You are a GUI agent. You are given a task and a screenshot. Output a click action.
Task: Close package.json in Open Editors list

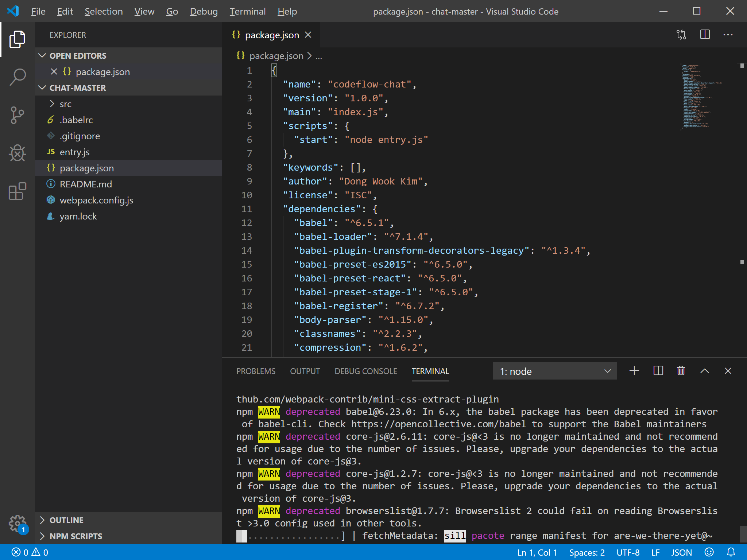pyautogui.click(x=54, y=71)
